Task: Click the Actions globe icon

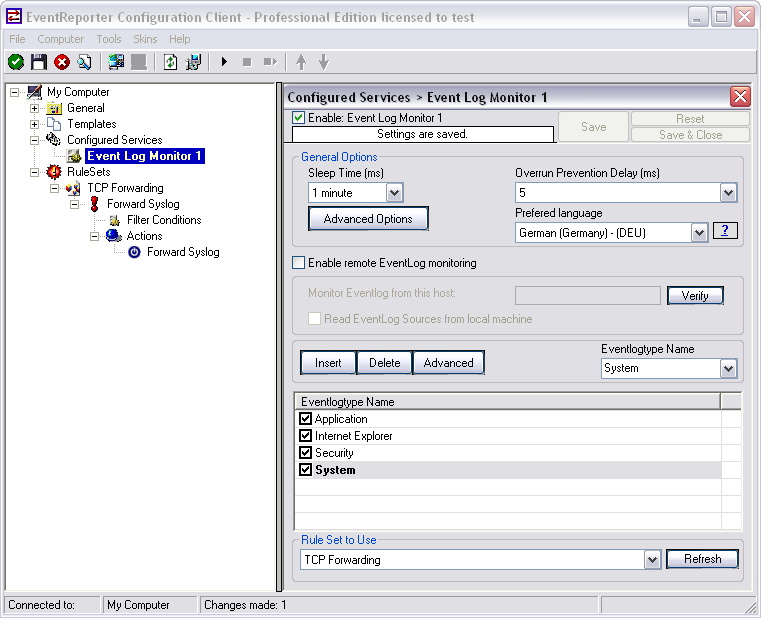Action: pos(114,236)
